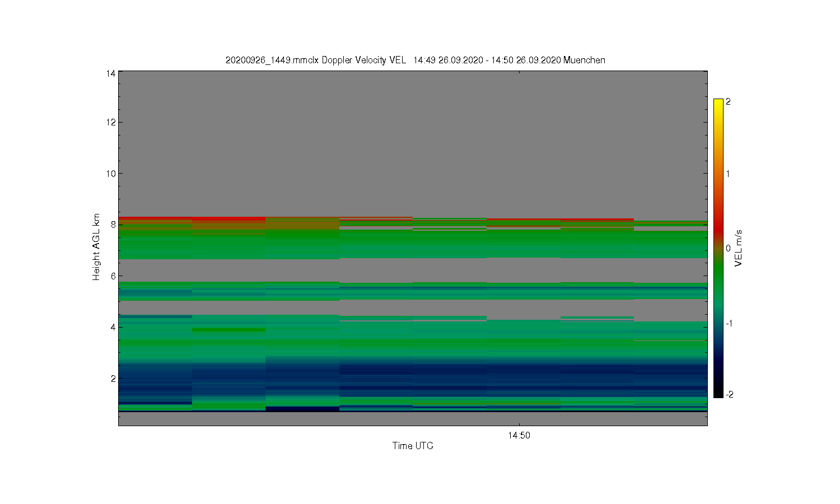840x504 pixels.
Task: Click the 4 height tick label
Action: (113, 327)
